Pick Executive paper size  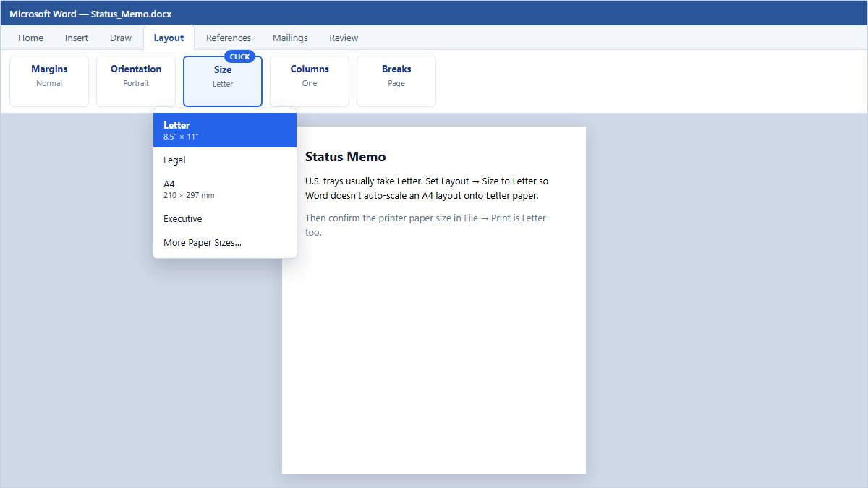click(225, 218)
